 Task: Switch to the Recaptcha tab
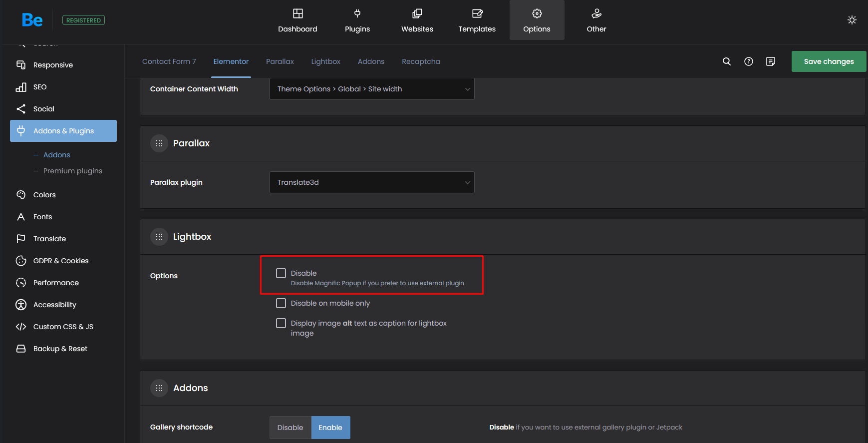[x=421, y=61]
